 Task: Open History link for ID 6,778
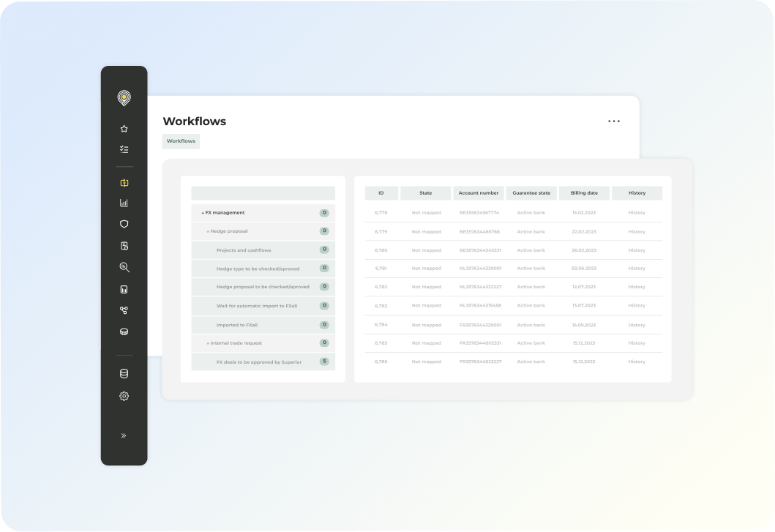[x=637, y=213]
